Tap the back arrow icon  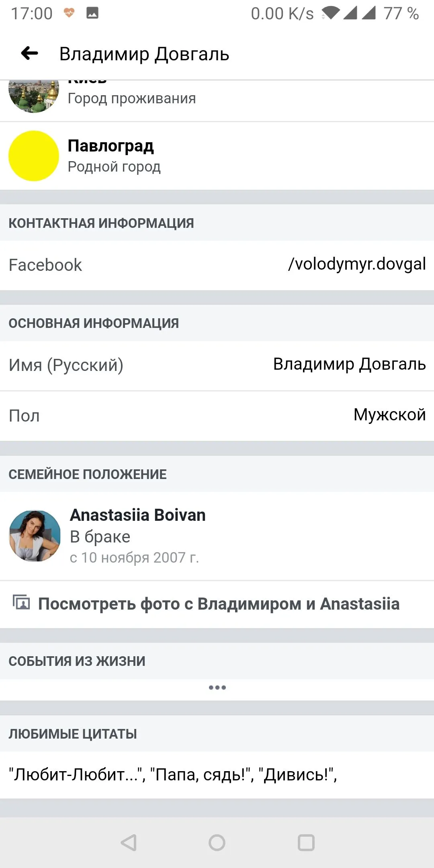(30, 53)
